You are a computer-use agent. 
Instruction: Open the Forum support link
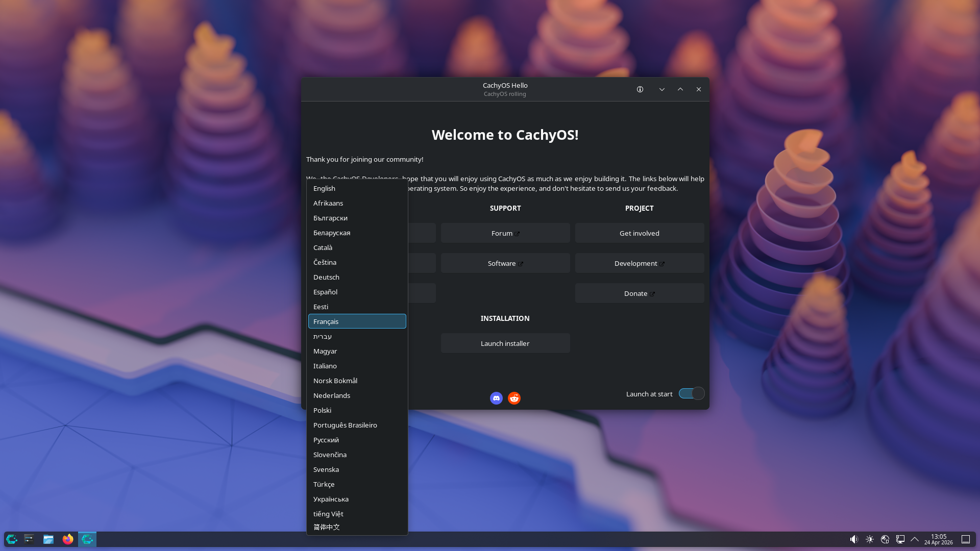pos(505,233)
